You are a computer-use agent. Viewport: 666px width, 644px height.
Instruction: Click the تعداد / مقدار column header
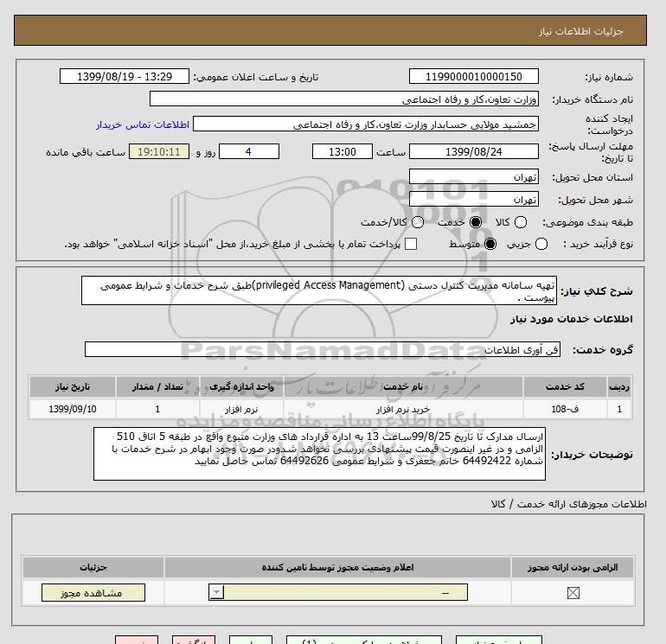coord(157,386)
